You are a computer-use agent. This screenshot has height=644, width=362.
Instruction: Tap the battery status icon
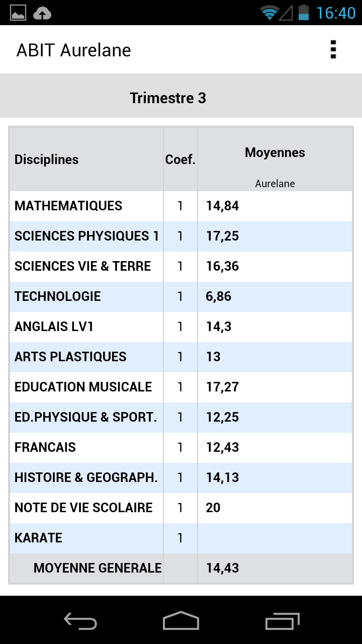coord(303,13)
